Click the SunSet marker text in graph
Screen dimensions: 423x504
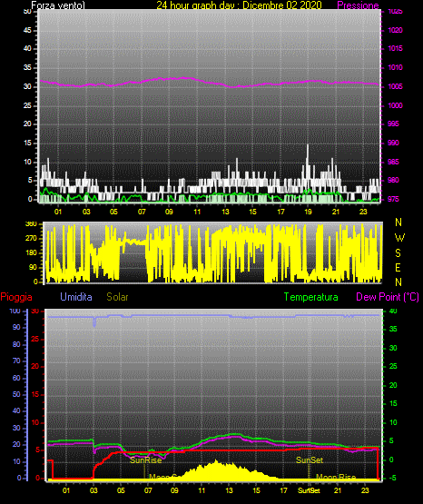(310, 460)
